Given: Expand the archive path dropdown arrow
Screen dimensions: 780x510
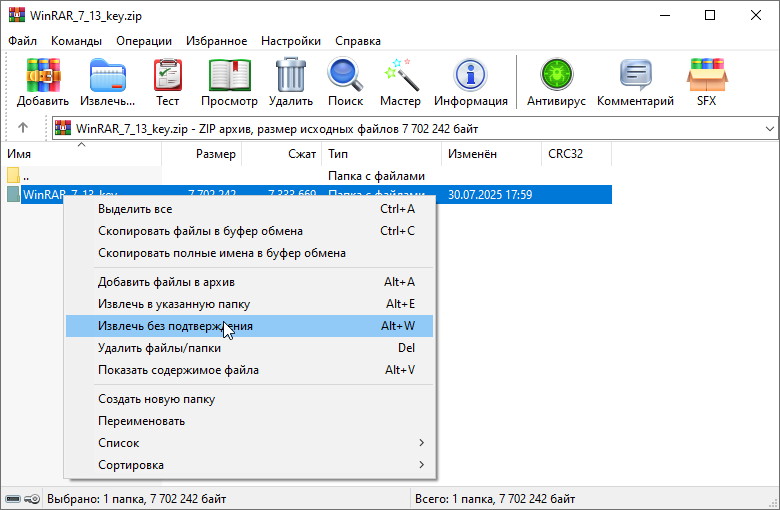Looking at the screenshot, I should coord(770,129).
